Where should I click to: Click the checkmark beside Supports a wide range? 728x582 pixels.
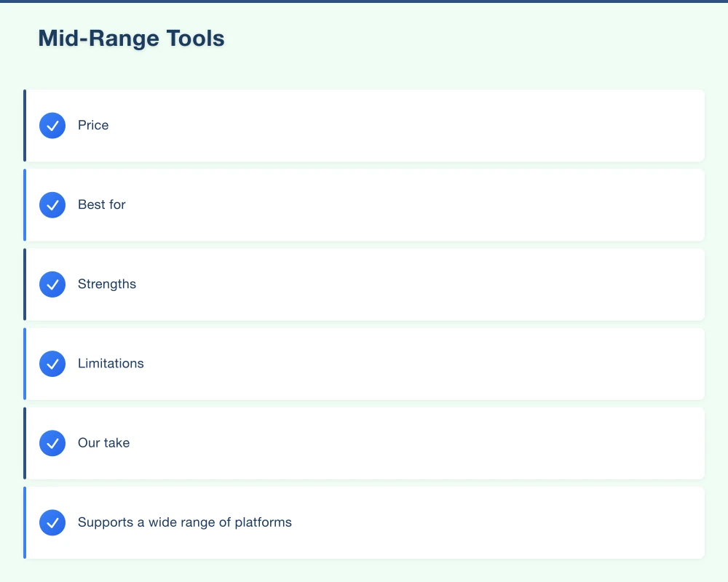[x=52, y=522]
